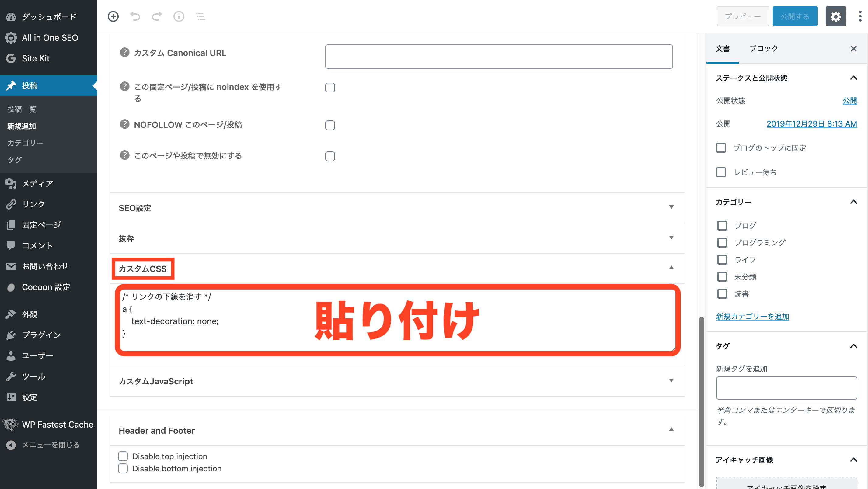Open ユーザー users menu
Screen dimensions: 868x489
[48, 355]
